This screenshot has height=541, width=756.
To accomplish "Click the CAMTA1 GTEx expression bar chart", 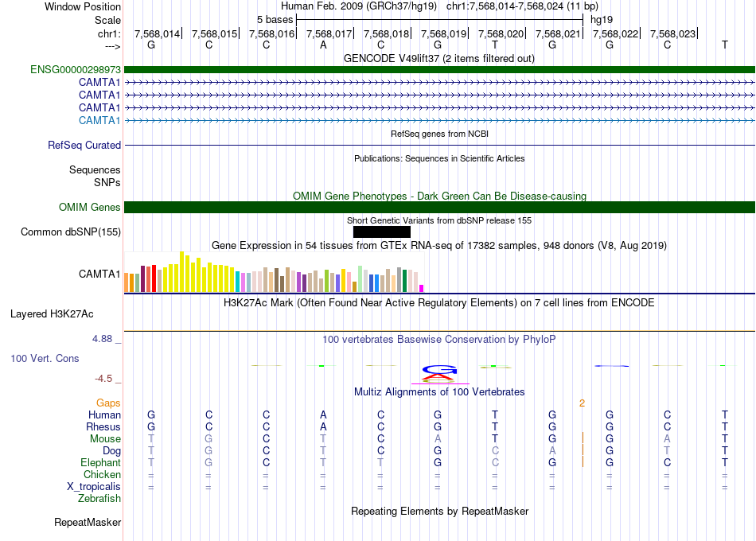I will (274, 272).
